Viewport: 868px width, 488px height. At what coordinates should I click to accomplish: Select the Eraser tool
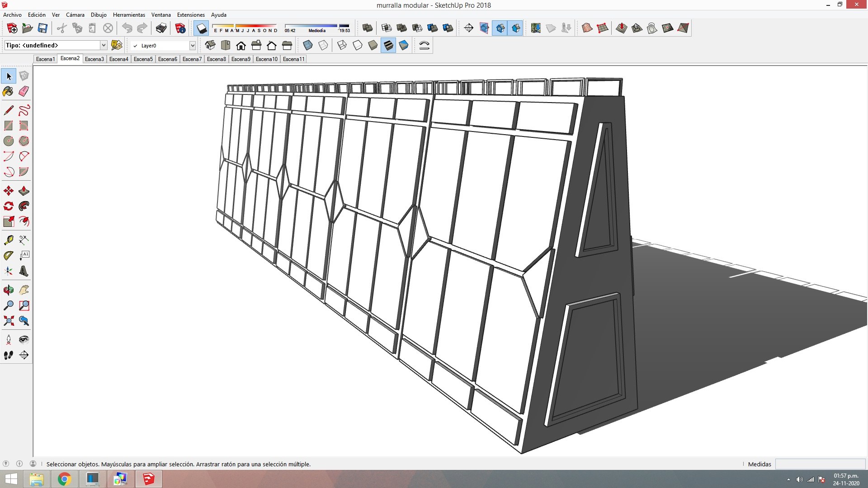click(x=24, y=91)
